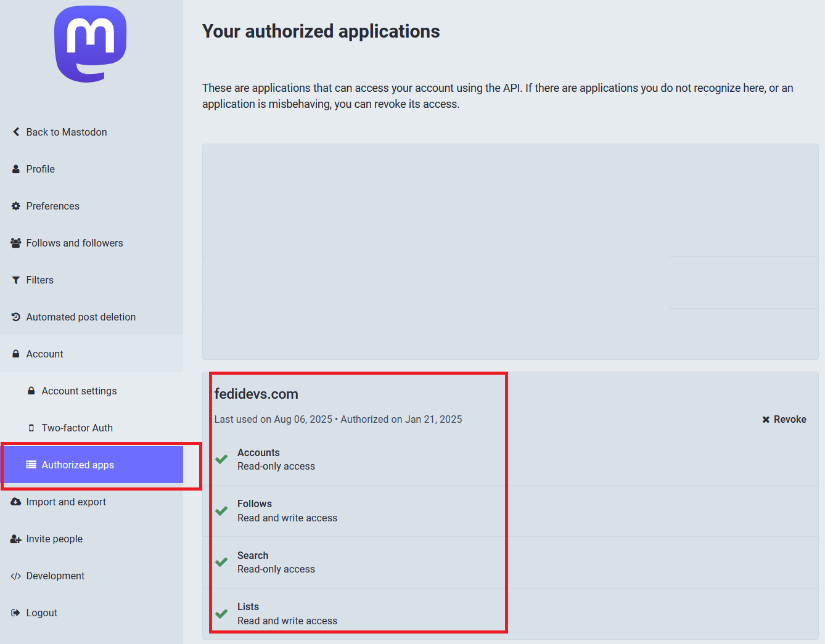Viewport: 825px width, 644px height.
Task: Click the Profile person icon
Action: (16, 169)
